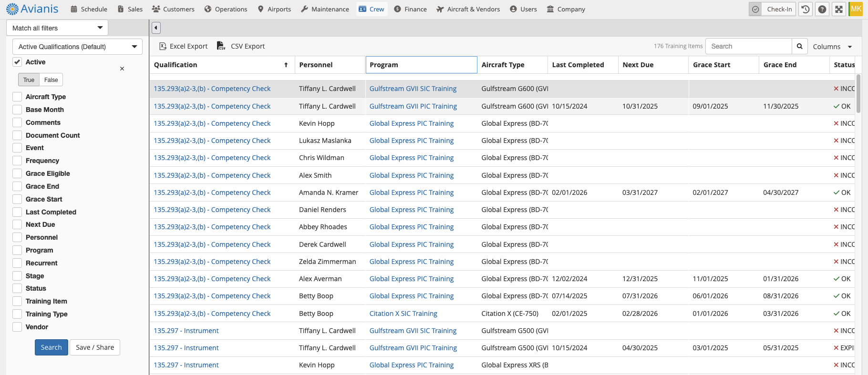Click the Avianis logo

click(32, 9)
